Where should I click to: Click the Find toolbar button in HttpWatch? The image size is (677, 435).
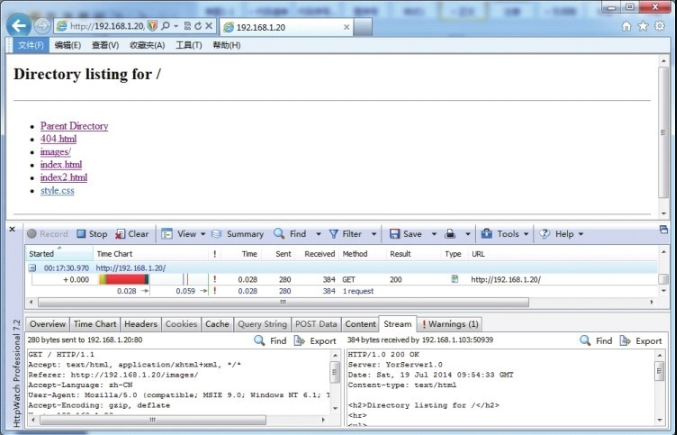click(290, 234)
